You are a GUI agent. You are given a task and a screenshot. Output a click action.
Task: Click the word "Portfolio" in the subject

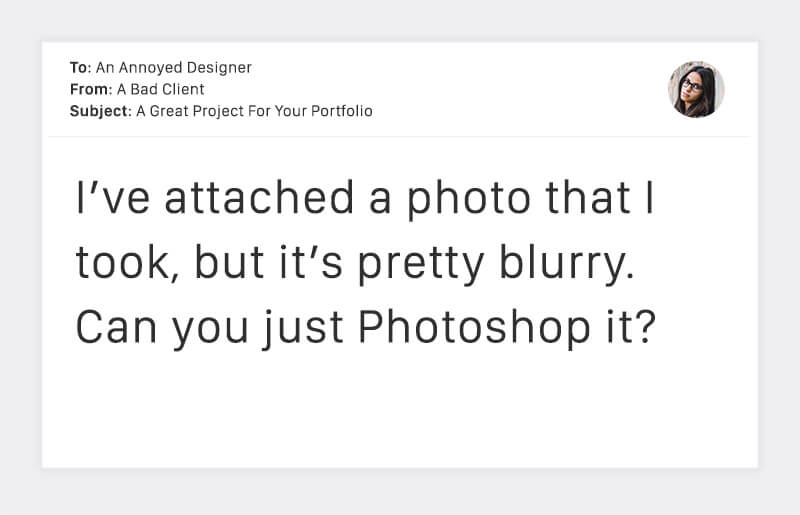(x=342, y=111)
